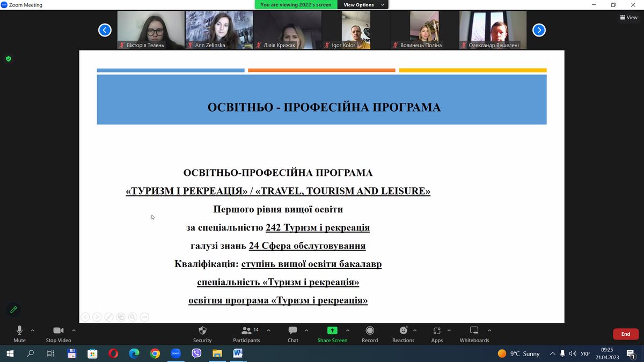Open Word from the Windows taskbar

(x=238, y=353)
